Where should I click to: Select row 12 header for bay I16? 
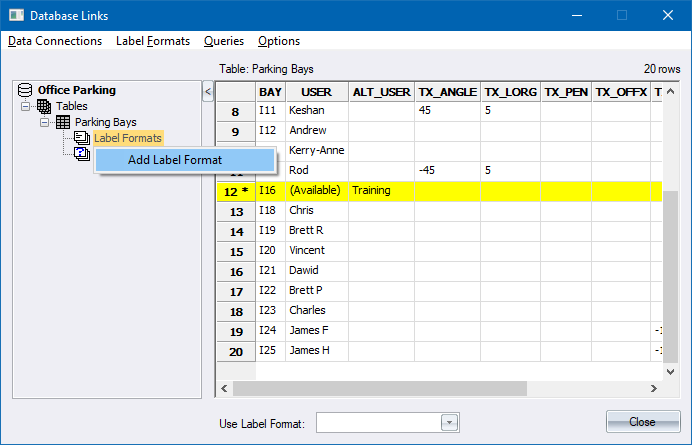pos(236,190)
